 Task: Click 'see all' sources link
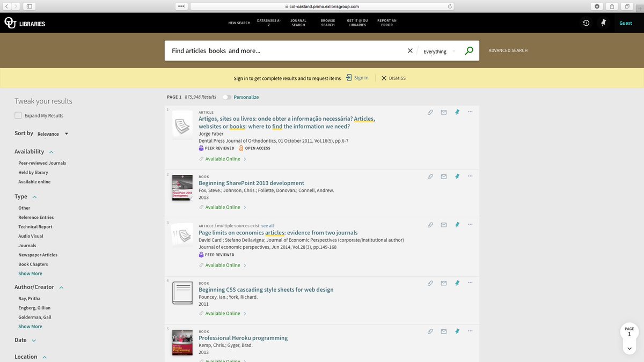tap(267, 226)
